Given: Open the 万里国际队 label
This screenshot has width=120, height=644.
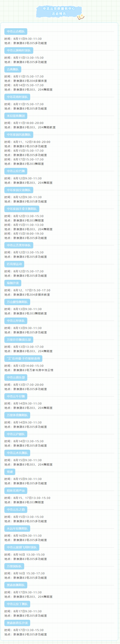Looking at the screenshot, I should pyautogui.click(x=14, y=566).
